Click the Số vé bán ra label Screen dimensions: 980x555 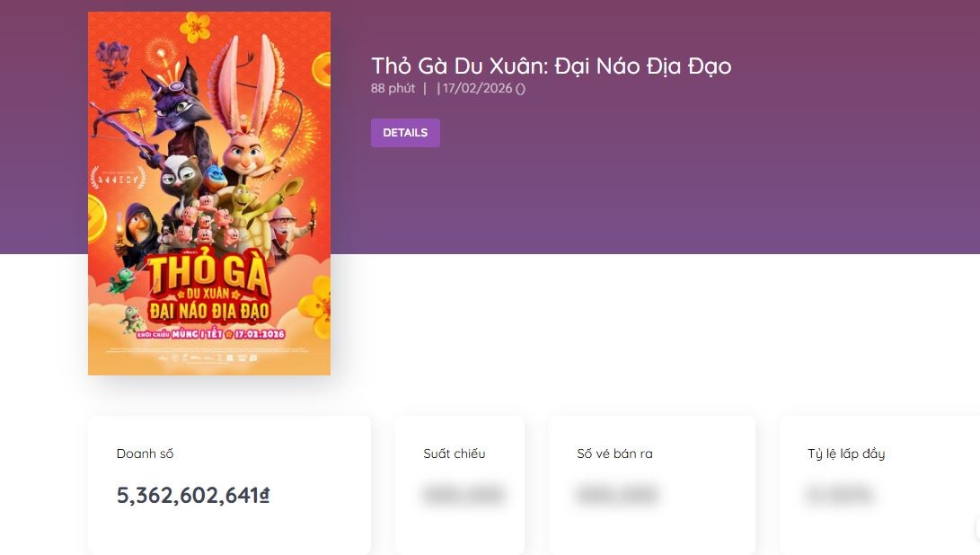613,454
